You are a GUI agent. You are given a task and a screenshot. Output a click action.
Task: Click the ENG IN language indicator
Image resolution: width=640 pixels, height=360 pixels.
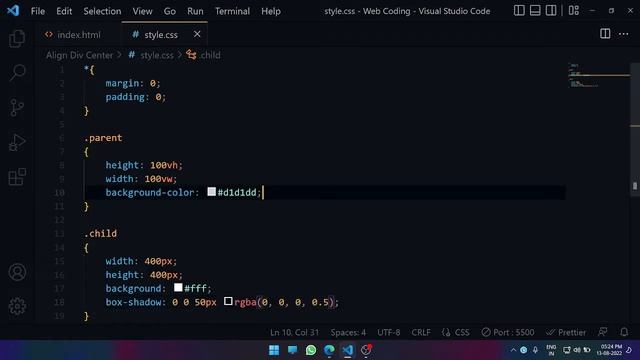(551, 350)
